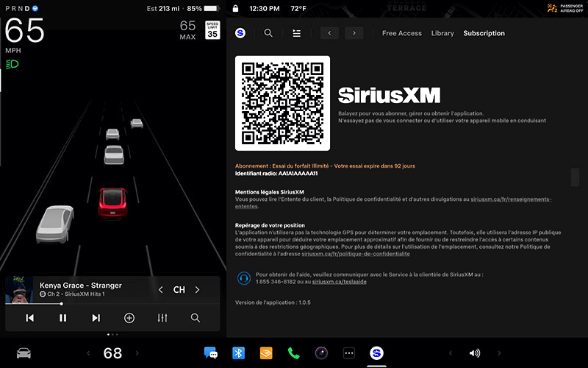Pause the currently playing song

(63, 318)
